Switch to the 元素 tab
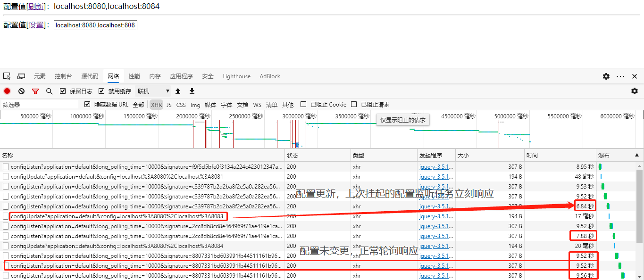 pos(40,76)
